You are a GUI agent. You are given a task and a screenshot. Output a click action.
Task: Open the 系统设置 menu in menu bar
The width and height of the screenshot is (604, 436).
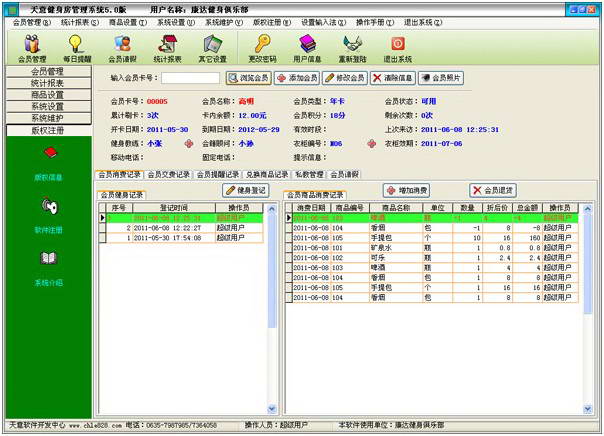coord(171,20)
